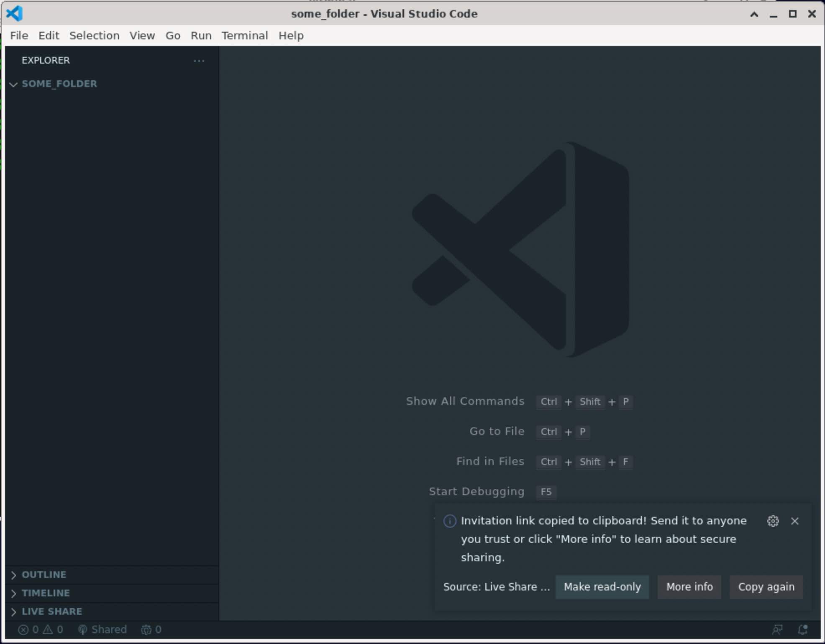Screen dimensions: 825x644
Task: Open Explorer views and more actions ellipsis
Action: pyautogui.click(x=199, y=61)
